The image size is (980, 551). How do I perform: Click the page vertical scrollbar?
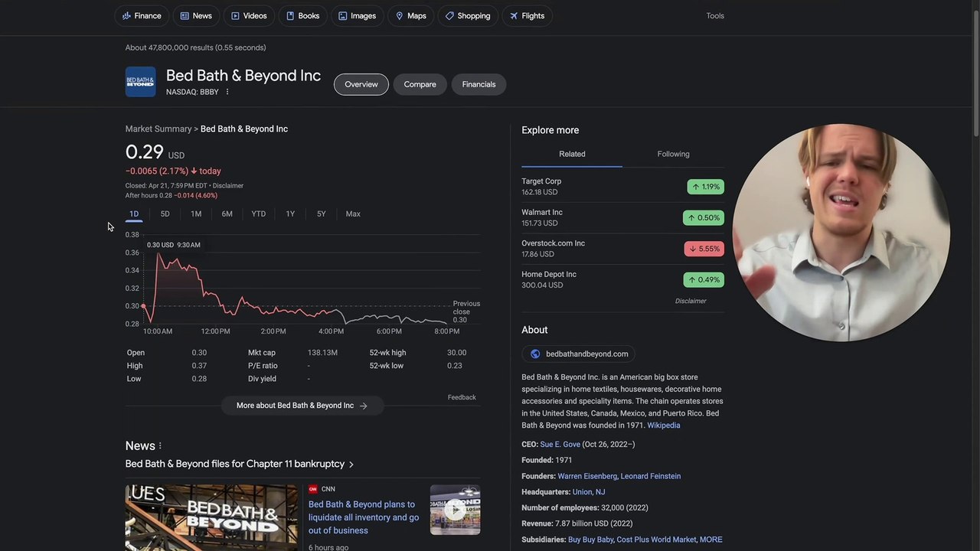(975, 69)
